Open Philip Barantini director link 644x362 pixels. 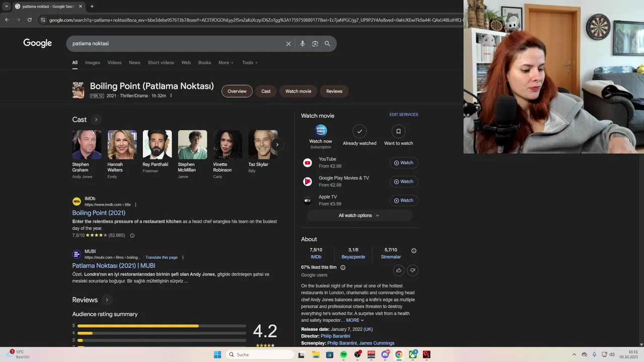336,336
